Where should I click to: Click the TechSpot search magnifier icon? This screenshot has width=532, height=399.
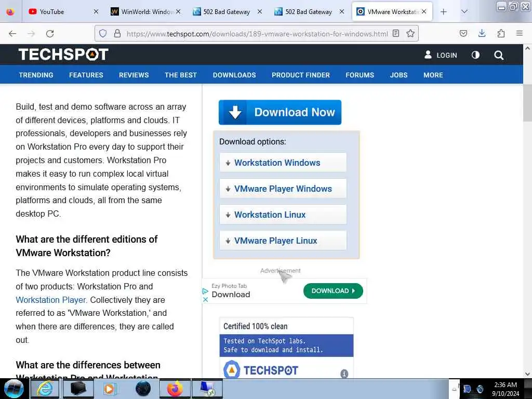coord(498,55)
